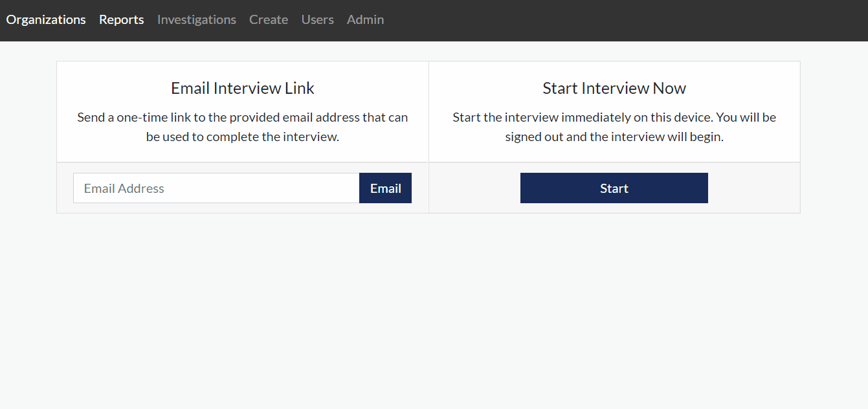Open Investigations from the navigation bar

[197, 19]
